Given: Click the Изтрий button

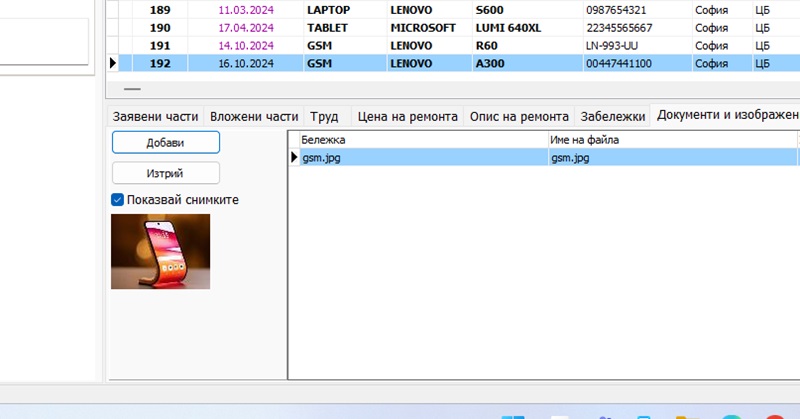Looking at the screenshot, I should (x=166, y=173).
